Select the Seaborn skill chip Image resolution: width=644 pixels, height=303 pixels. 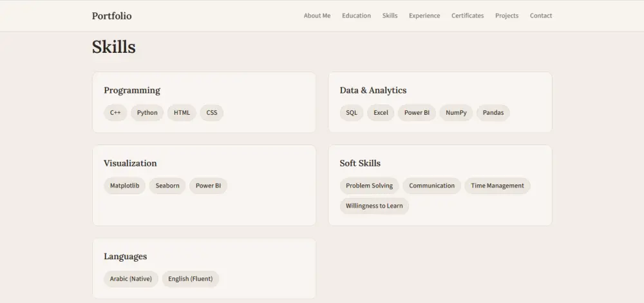click(167, 186)
